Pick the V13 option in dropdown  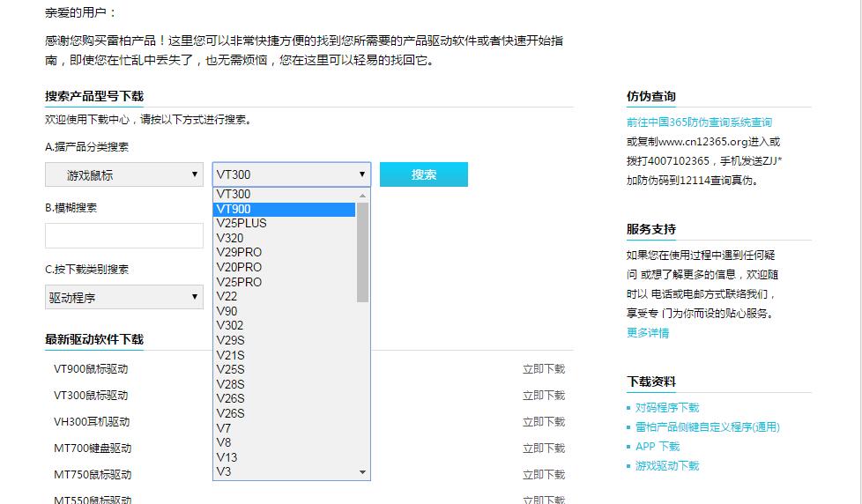click(x=285, y=457)
